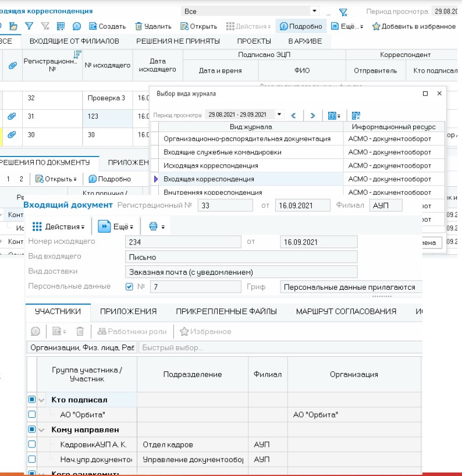The image size is (462, 476).
Task: Check the АО "Орбита" participant checkbox
Action: coord(32,414)
